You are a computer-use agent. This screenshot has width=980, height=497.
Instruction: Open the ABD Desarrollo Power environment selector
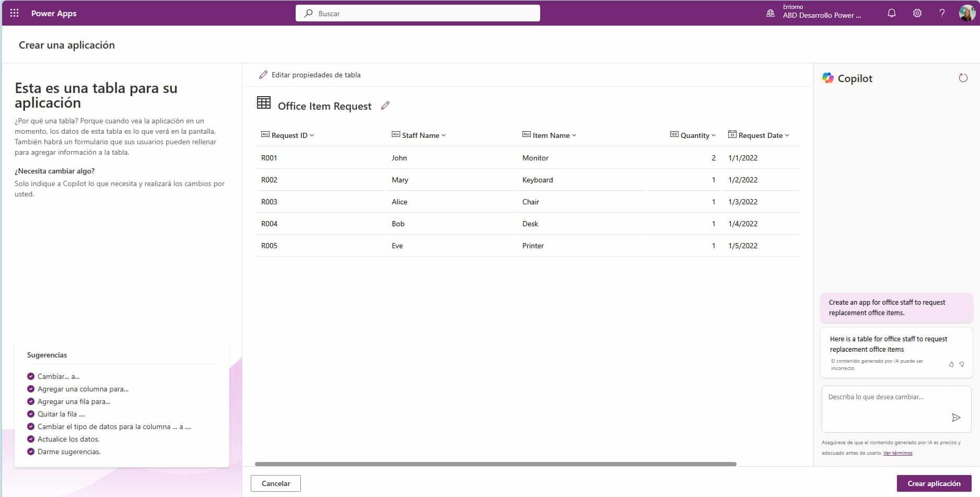coord(822,15)
